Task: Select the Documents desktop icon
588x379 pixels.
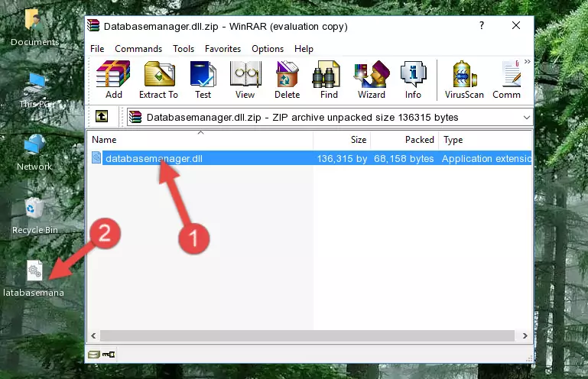Action: click(x=34, y=28)
